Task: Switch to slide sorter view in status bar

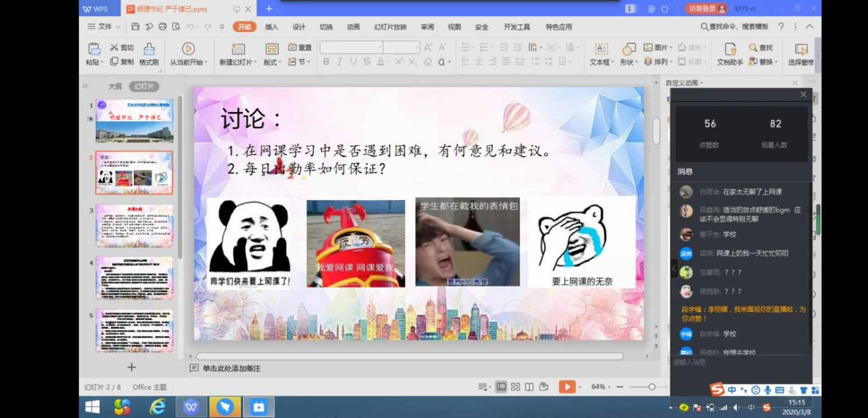Action: coord(515,387)
